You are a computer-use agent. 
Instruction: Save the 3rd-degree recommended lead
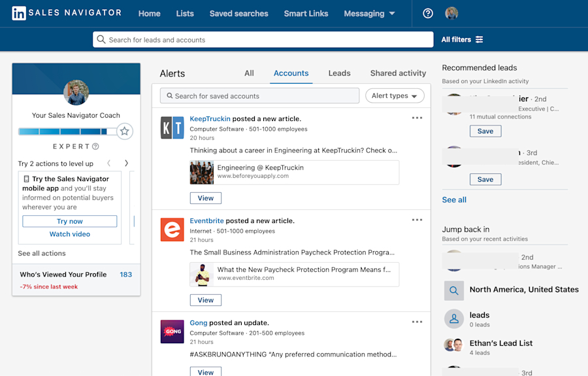(485, 179)
